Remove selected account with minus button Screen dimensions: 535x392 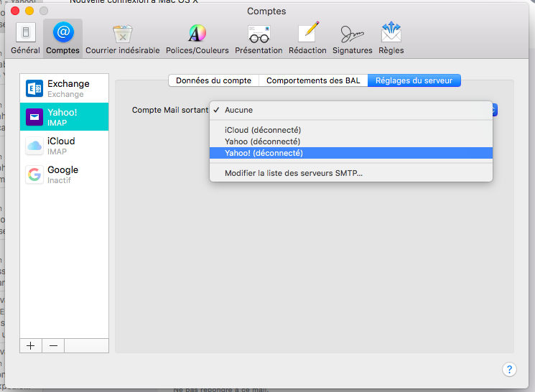point(53,345)
